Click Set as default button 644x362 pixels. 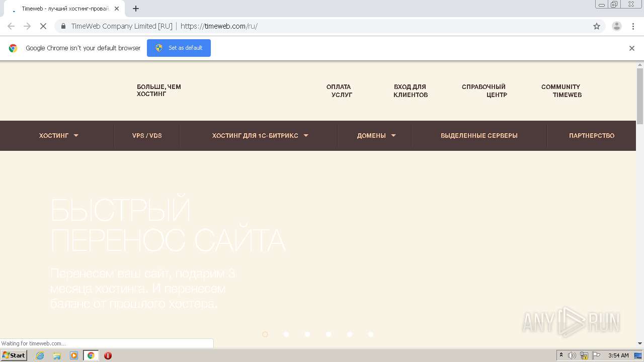tap(179, 48)
